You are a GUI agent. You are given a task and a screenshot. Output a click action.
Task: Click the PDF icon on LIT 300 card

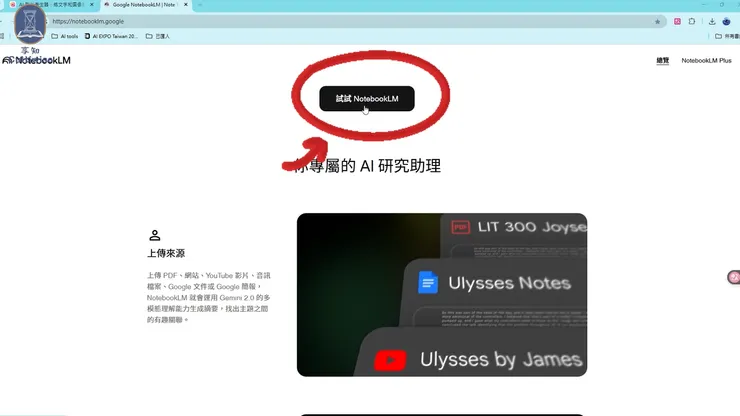(x=460, y=227)
